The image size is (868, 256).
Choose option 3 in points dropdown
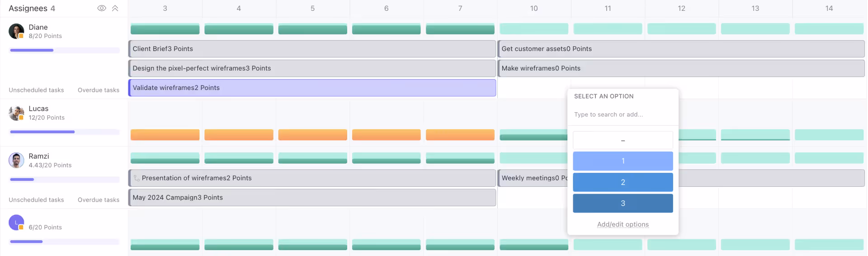[623, 204]
